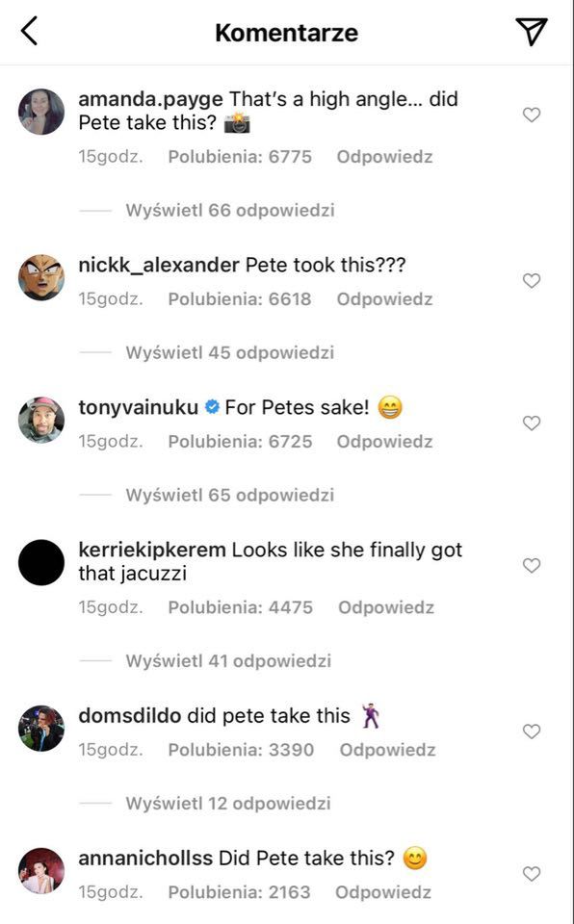Reply to amanda.payge via 'Odpowiedz'
Screen dimensions: 574x924
click(384, 156)
